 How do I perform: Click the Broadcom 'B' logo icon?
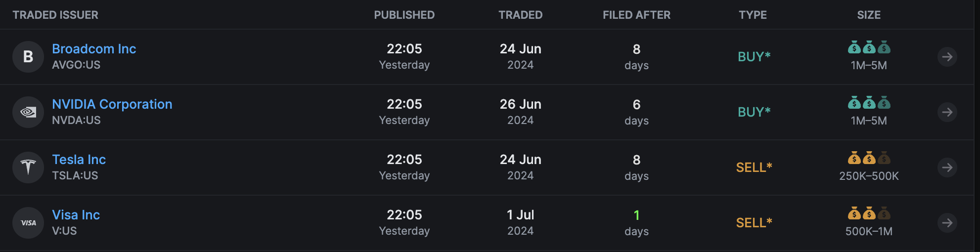pos(28,57)
